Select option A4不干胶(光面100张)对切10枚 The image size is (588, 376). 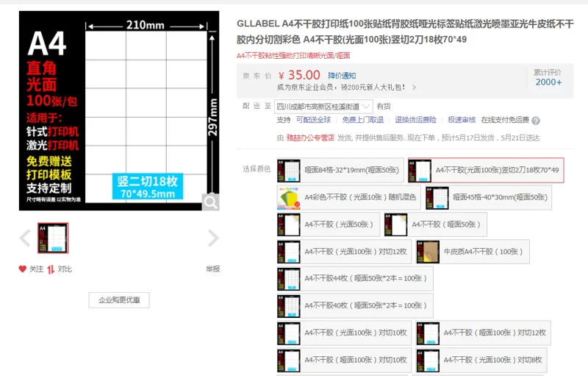point(344,333)
